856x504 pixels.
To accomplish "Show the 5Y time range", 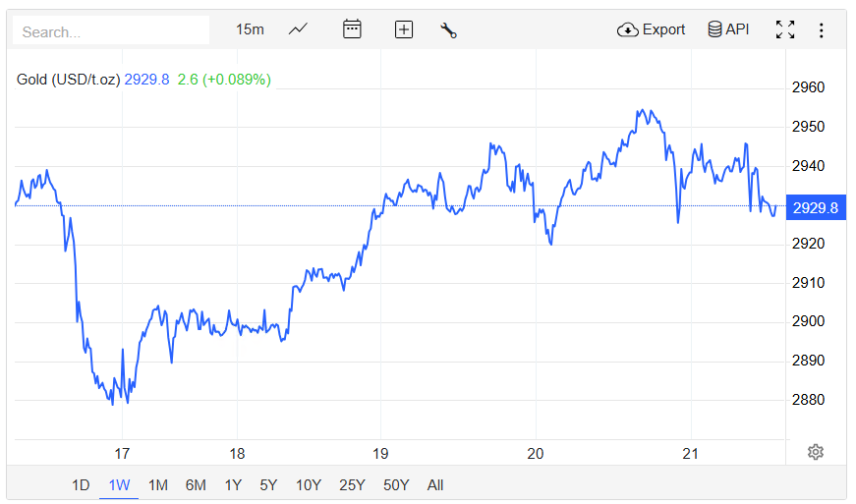I will pos(268,484).
